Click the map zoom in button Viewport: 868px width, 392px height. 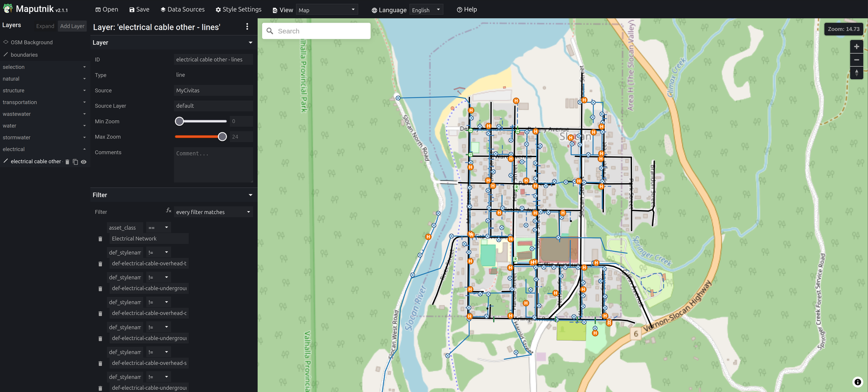[856, 47]
